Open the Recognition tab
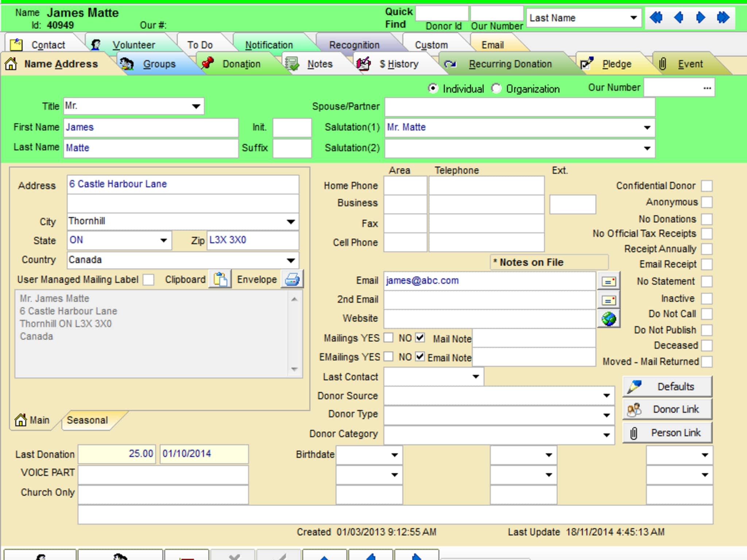747x560 pixels. (x=354, y=45)
